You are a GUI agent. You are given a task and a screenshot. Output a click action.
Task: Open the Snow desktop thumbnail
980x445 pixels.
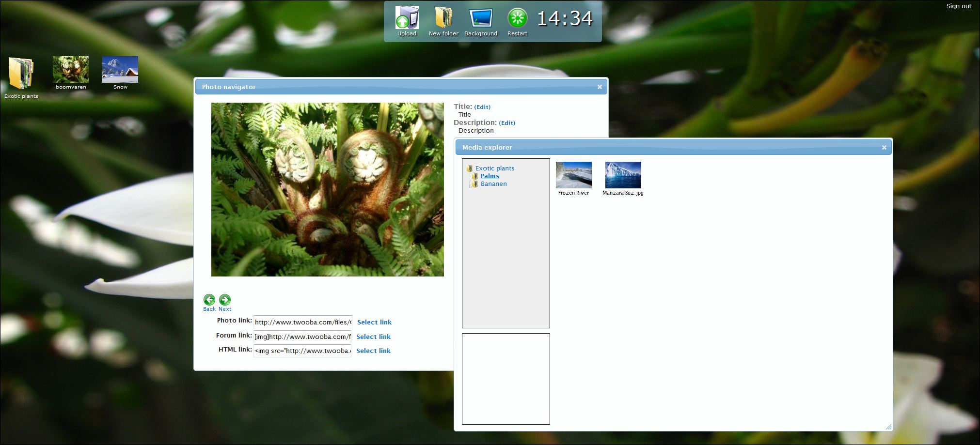click(x=120, y=70)
